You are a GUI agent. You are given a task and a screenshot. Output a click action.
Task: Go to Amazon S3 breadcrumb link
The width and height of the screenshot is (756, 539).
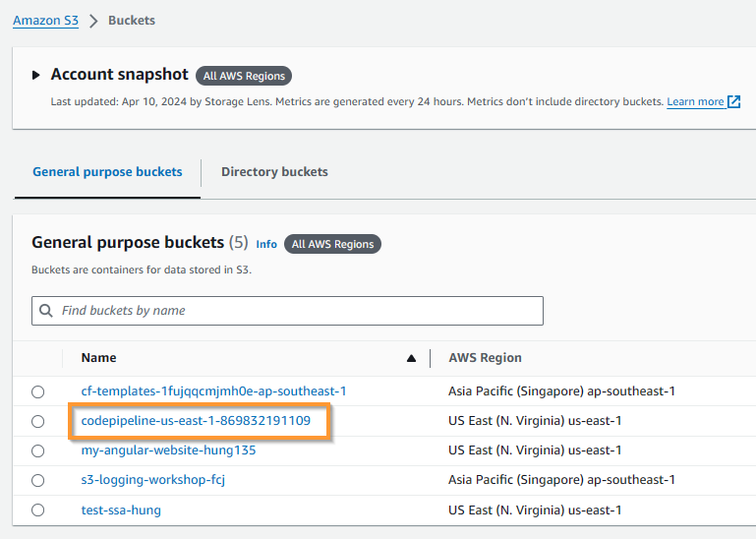(x=46, y=21)
